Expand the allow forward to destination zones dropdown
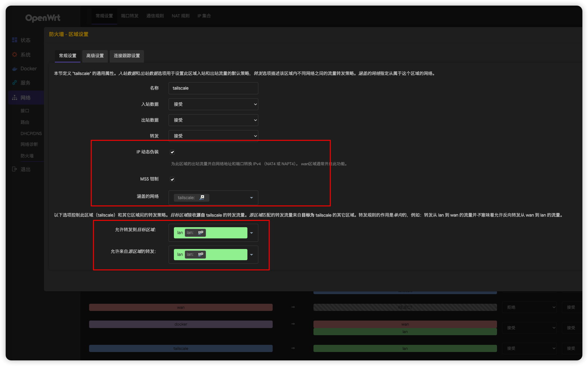 tap(251, 233)
